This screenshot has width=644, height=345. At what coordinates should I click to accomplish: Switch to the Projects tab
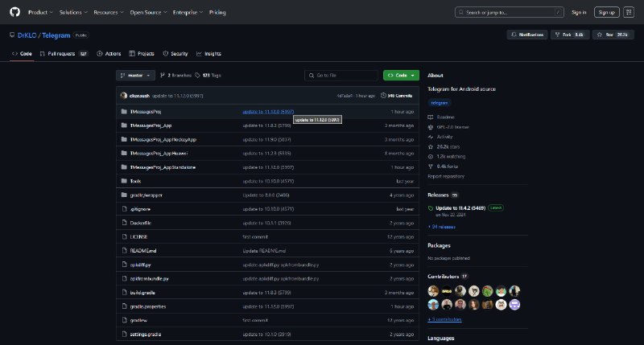[142, 54]
